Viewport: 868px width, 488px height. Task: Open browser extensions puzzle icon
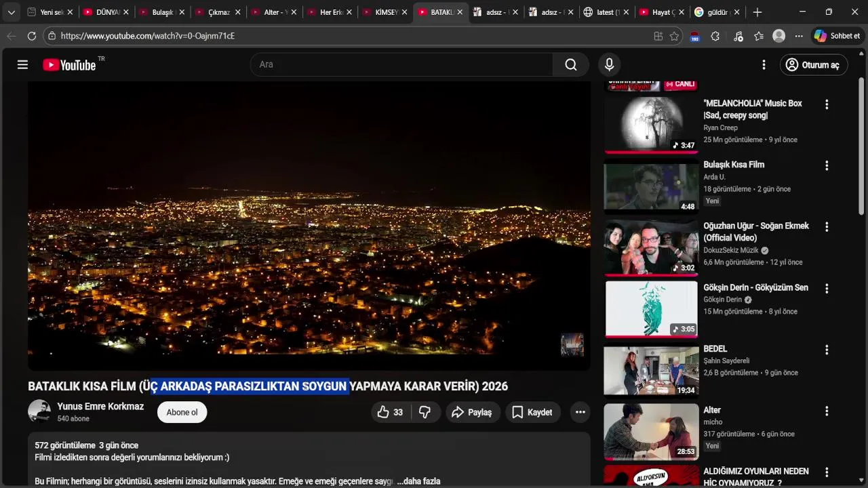click(x=715, y=36)
